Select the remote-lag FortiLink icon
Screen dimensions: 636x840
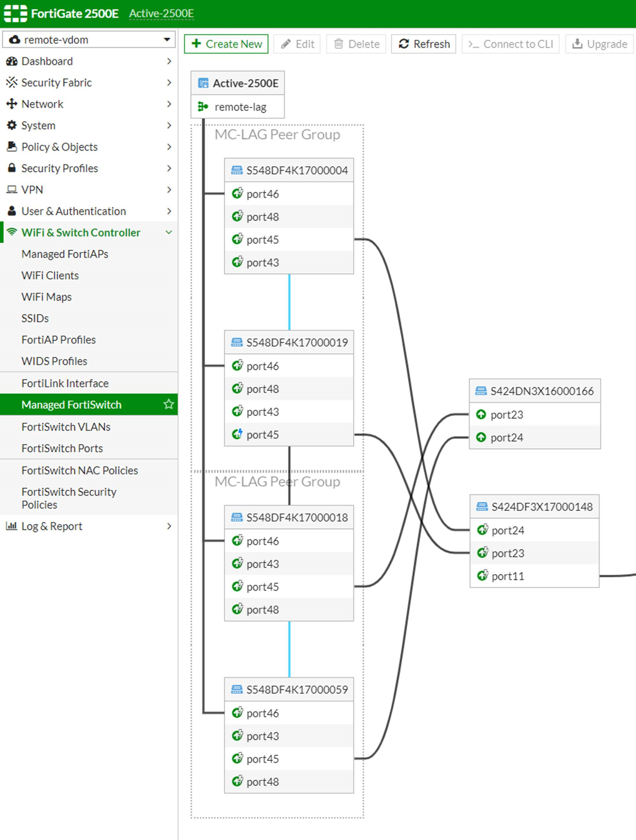point(204,107)
